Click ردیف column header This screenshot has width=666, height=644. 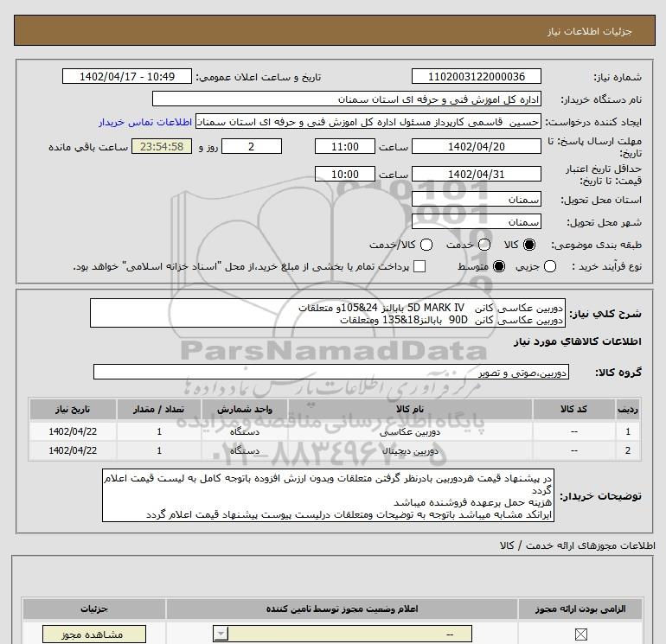(x=628, y=409)
